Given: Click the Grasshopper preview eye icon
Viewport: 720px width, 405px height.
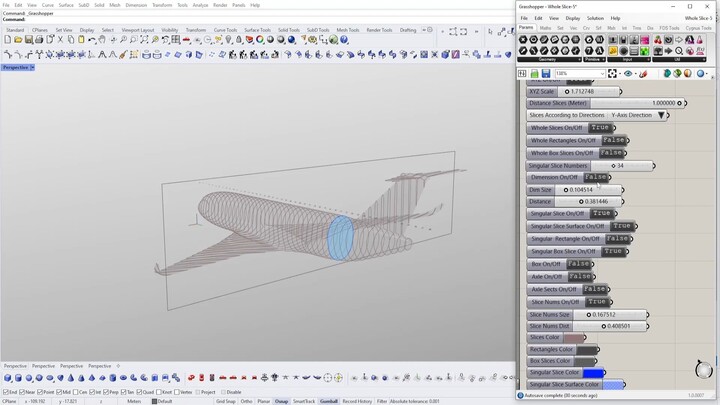Looking at the screenshot, I should click(x=630, y=73).
